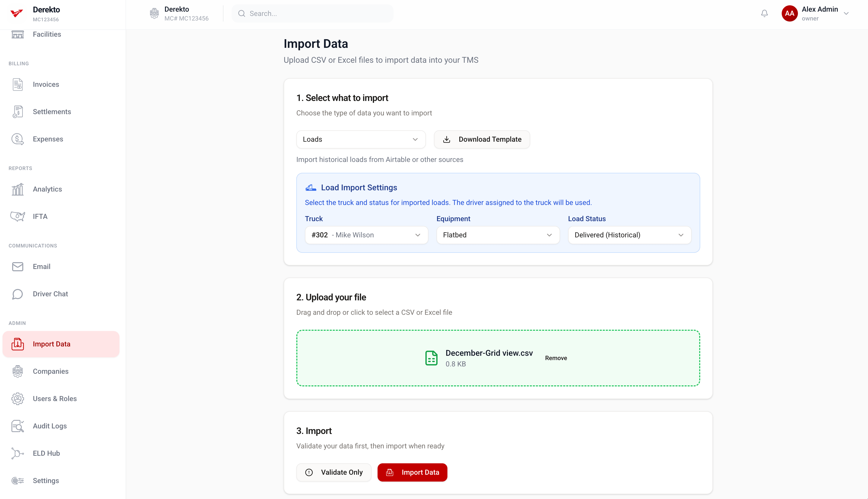The width and height of the screenshot is (868, 499).
Task: Open notifications bell icon
Action: point(764,13)
